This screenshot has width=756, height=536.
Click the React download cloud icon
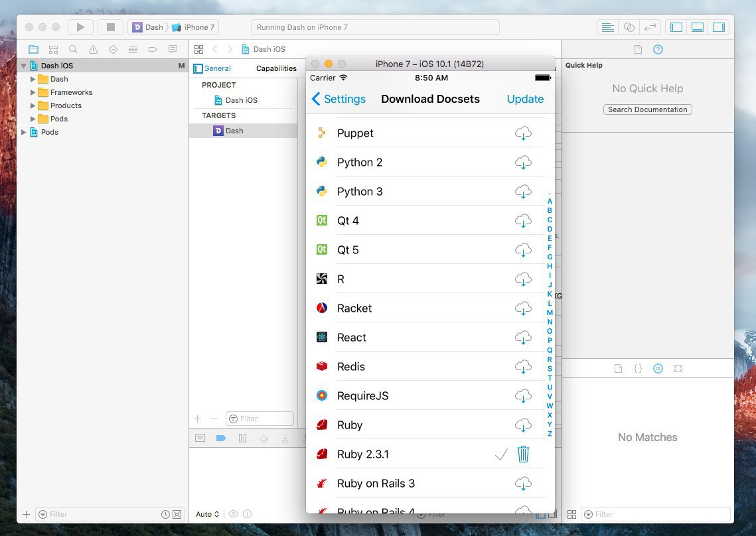click(523, 338)
